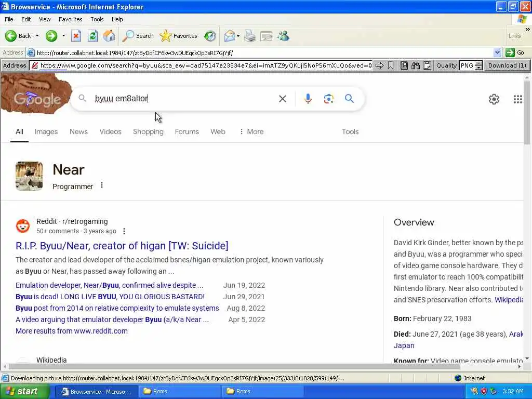Open Google settings gear icon
The width and height of the screenshot is (532, 399).
pos(494,99)
